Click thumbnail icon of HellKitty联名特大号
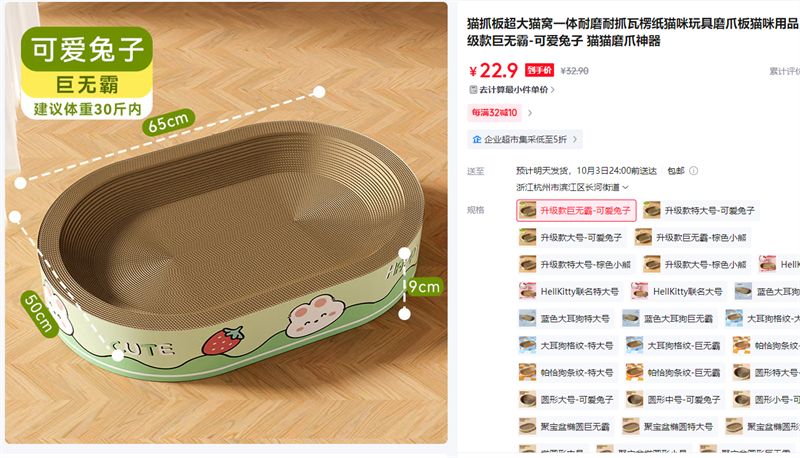The width and height of the screenshot is (800, 458). (x=528, y=291)
